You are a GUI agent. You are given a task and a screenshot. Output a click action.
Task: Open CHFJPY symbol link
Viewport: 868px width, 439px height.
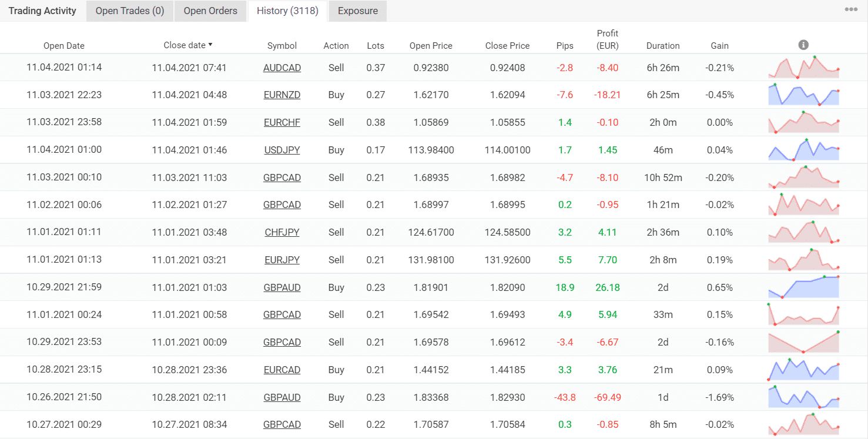pyautogui.click(x=282, y=232)
